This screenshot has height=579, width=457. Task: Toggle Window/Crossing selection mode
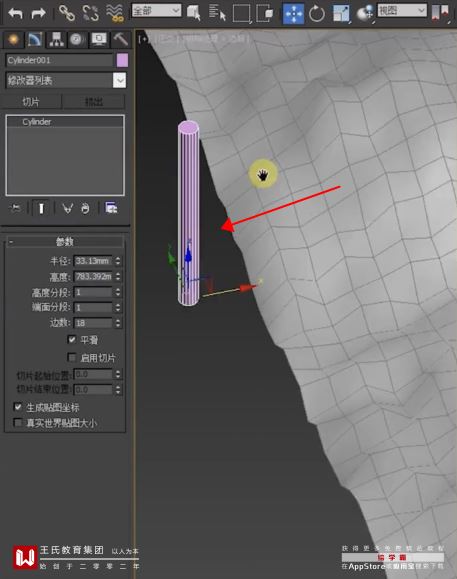(265, 13)
